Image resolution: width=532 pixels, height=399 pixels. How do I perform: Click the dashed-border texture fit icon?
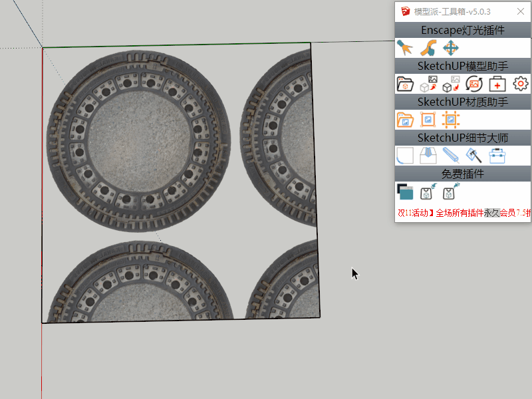coord(451,120)
